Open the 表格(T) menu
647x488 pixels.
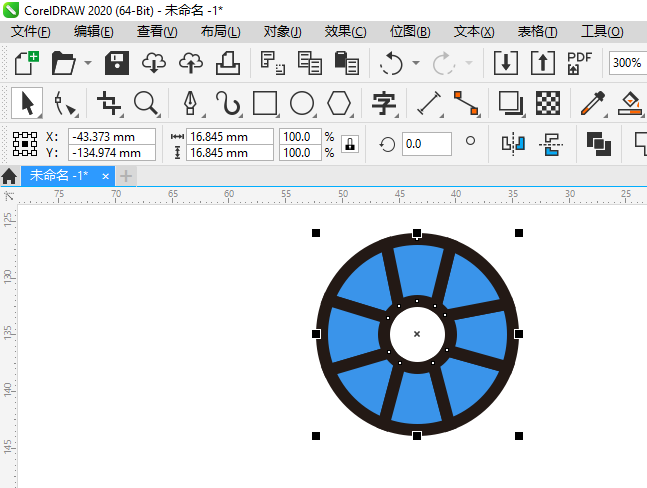tap(537, 32)
